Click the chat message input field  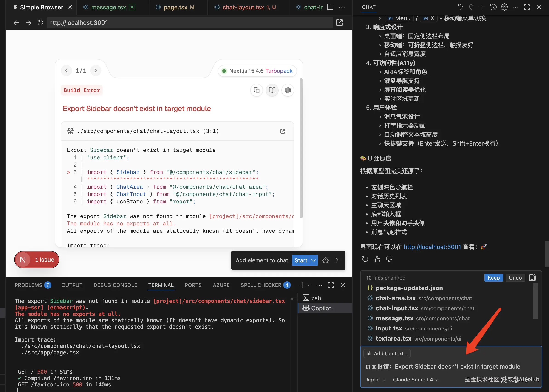coord(442,367)
